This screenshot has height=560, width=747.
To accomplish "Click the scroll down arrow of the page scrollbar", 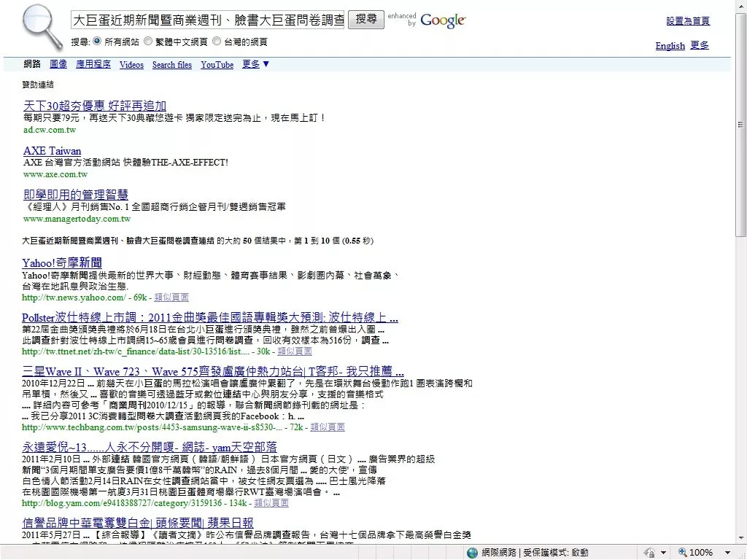I will click(x=741, y=538).
